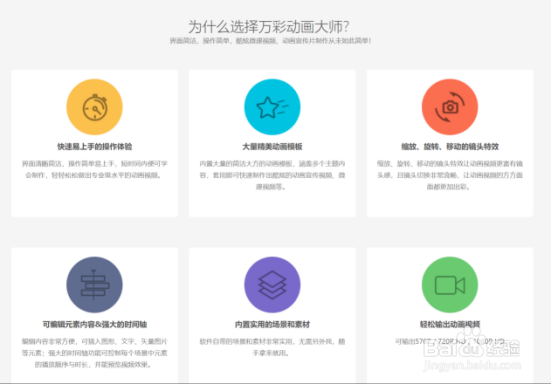The image size is (552, 385).
Task: Click the description under 大量精美动画模板
Action: (272, 175)
